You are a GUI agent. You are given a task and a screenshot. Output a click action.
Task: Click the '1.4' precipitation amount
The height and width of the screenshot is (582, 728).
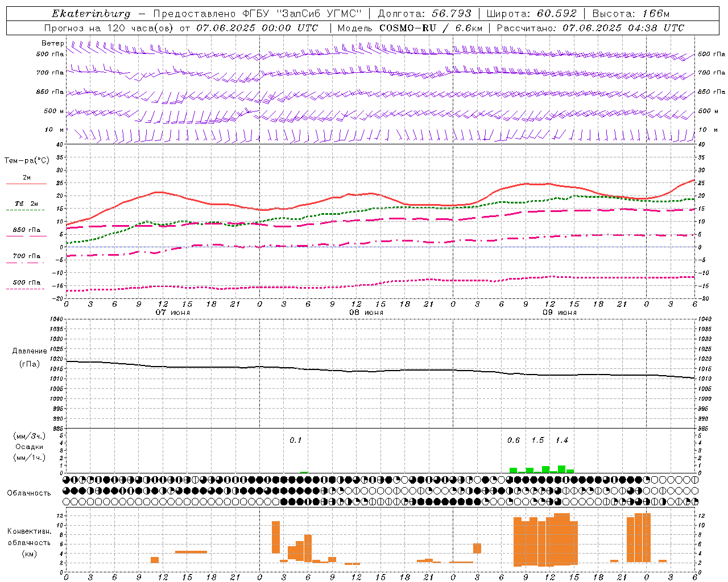point(562,440)
